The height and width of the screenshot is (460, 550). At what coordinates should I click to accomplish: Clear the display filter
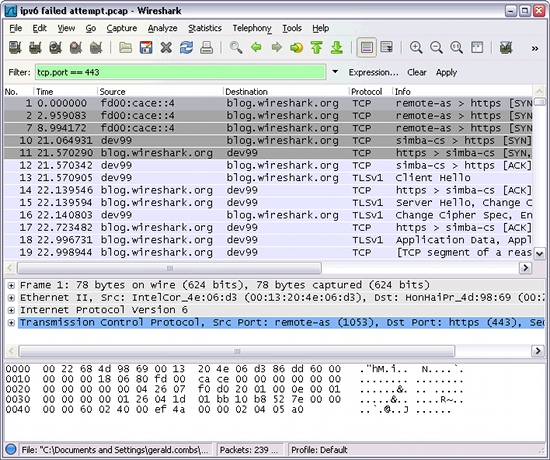tap(417, 72)
